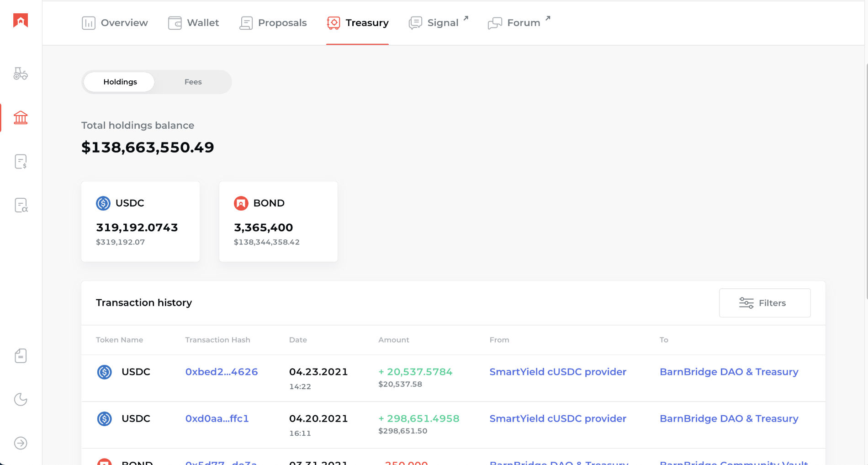This screenshot has width=868, height=465.
Task: Click the Proposals document icon
Action: [x=246, y=23]
